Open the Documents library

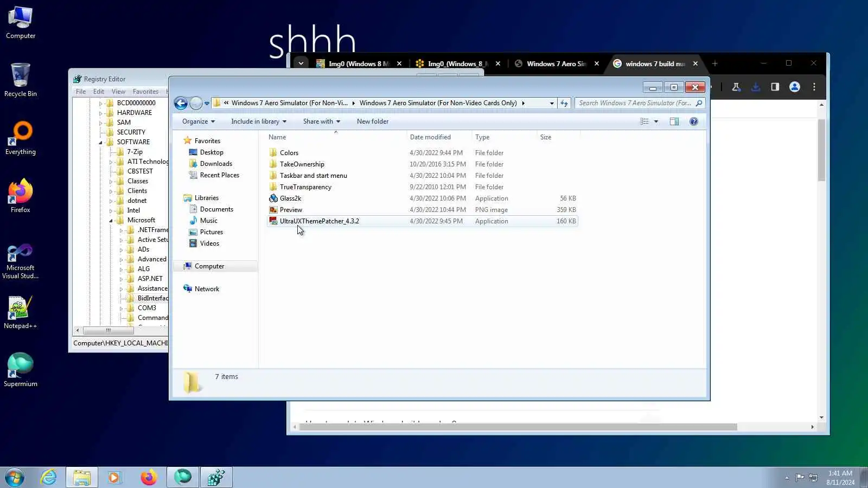(x=216, y=209)
